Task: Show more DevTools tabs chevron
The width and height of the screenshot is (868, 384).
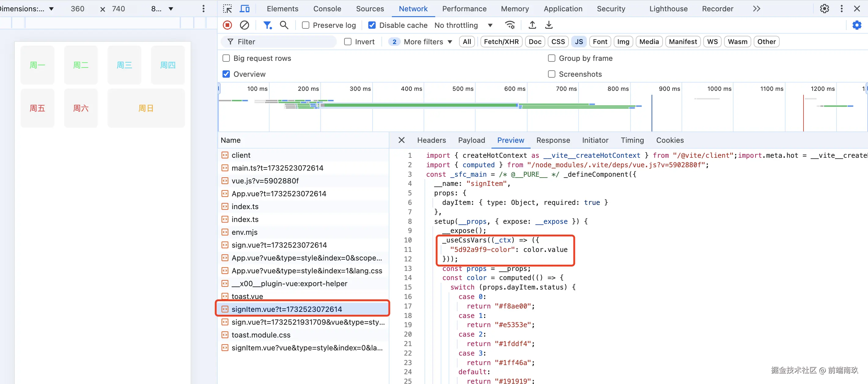Action: click(756, 9)
